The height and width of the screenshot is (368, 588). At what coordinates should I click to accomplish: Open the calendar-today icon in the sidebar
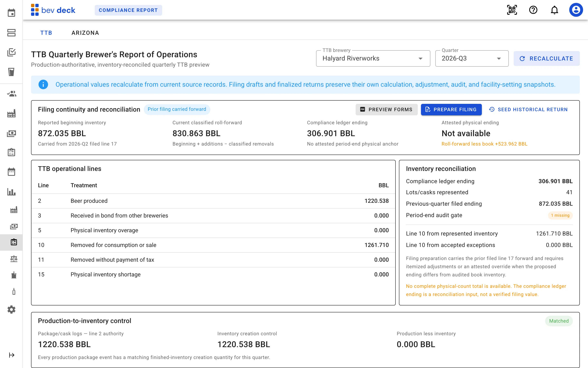pyautogui.click(x=11, y=13)
